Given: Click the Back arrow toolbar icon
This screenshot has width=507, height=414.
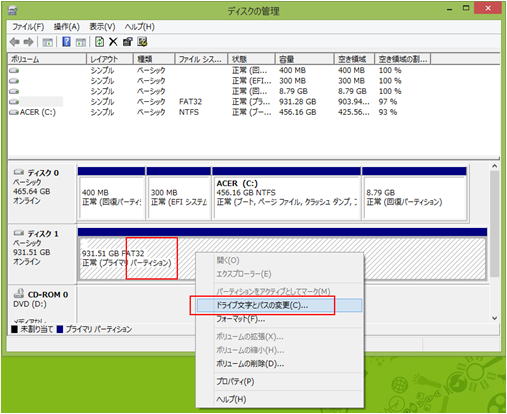Looking at the screenshot, I should coord(14,42).
